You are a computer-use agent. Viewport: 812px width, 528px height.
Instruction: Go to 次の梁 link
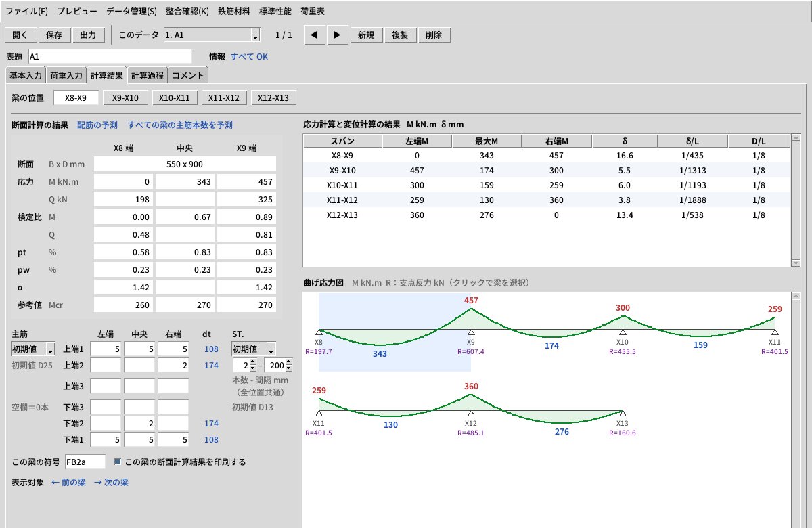coord(111,483)
